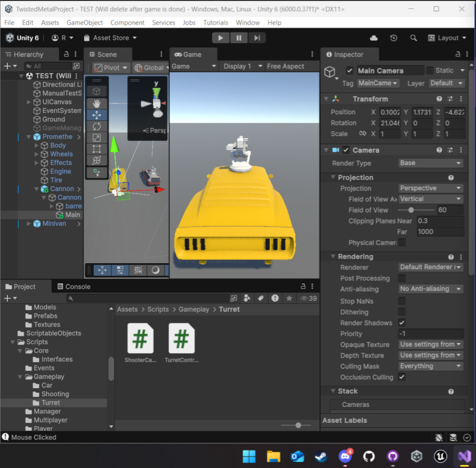The height and width of the screenshot is (468, 476).
Task: Open Culling Mask Everything dropdown
Action: click(x=430, y=366)
